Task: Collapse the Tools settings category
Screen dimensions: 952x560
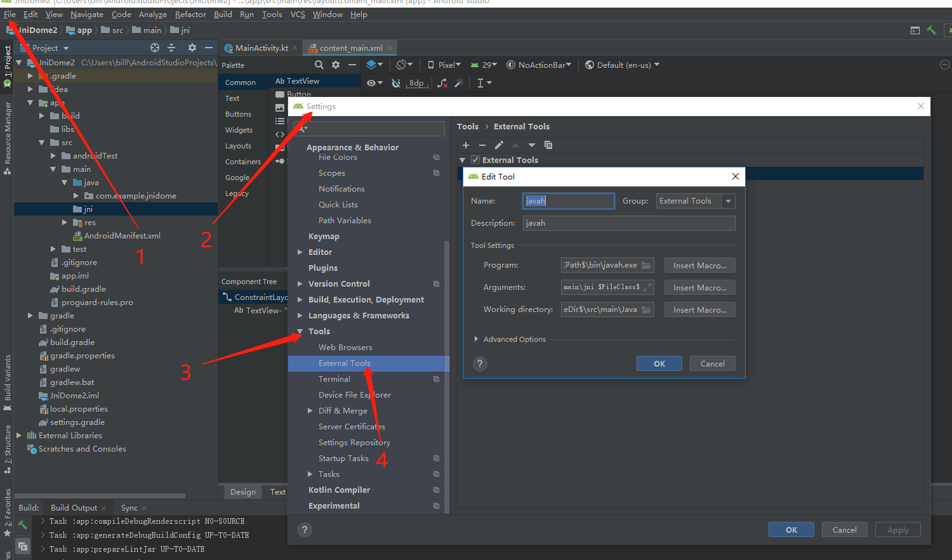Action: point(300,332)
